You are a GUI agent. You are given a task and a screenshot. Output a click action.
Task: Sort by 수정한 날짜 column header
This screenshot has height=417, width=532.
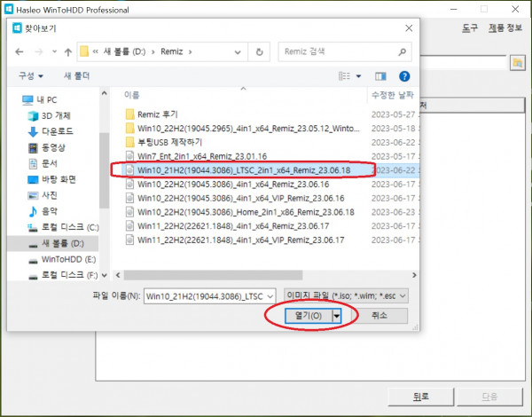click(x=393, y=95)
